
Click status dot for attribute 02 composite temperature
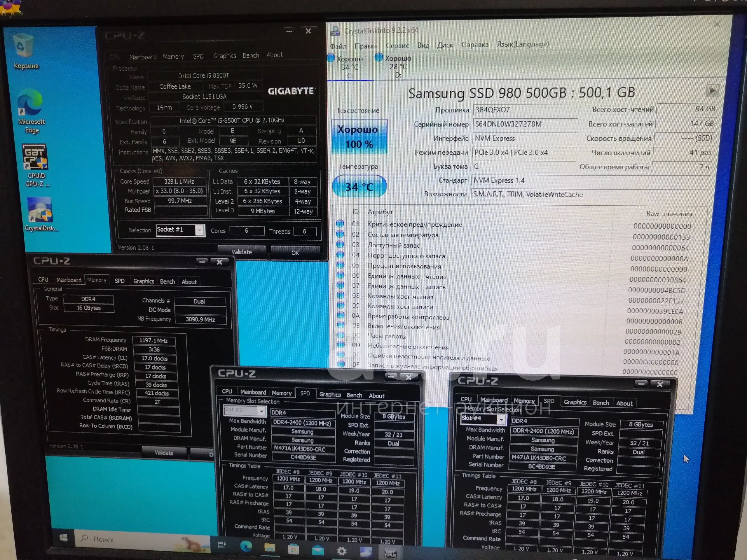pos(340,234)
